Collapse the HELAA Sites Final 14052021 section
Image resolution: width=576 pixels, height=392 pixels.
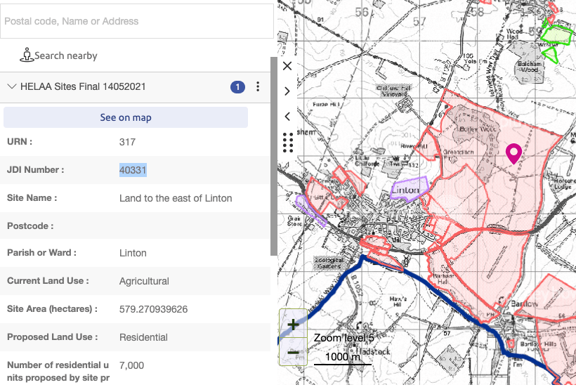12,86
